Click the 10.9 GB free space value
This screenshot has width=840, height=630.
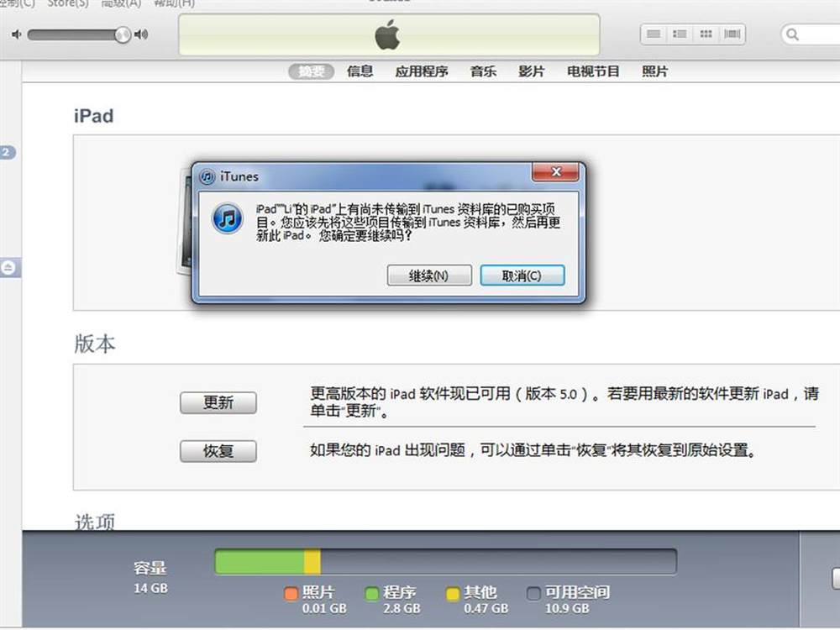[567, 608]
